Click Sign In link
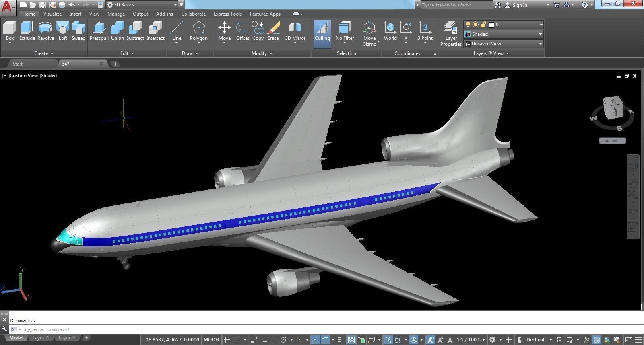This screenshot has width=644, height=345. (x=520, y=5)
